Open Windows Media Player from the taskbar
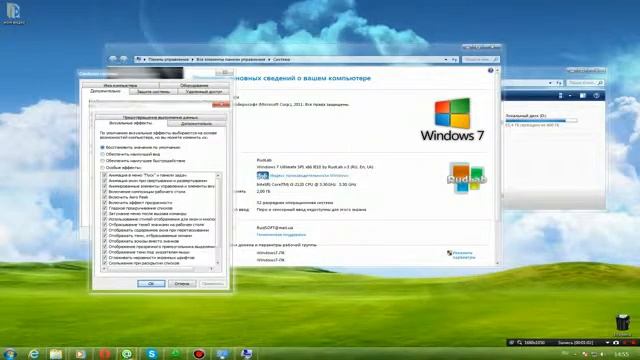The width and height of the screenshot is (640, 360). point(80,354)
